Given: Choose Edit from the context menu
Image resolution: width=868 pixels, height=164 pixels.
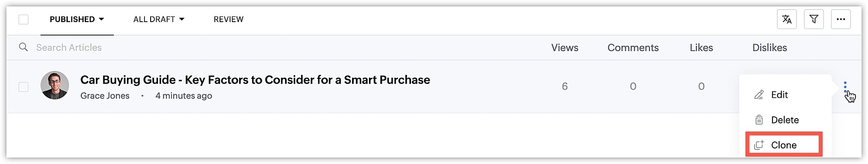Looking at the screenshot, I should tap(779, 95).
